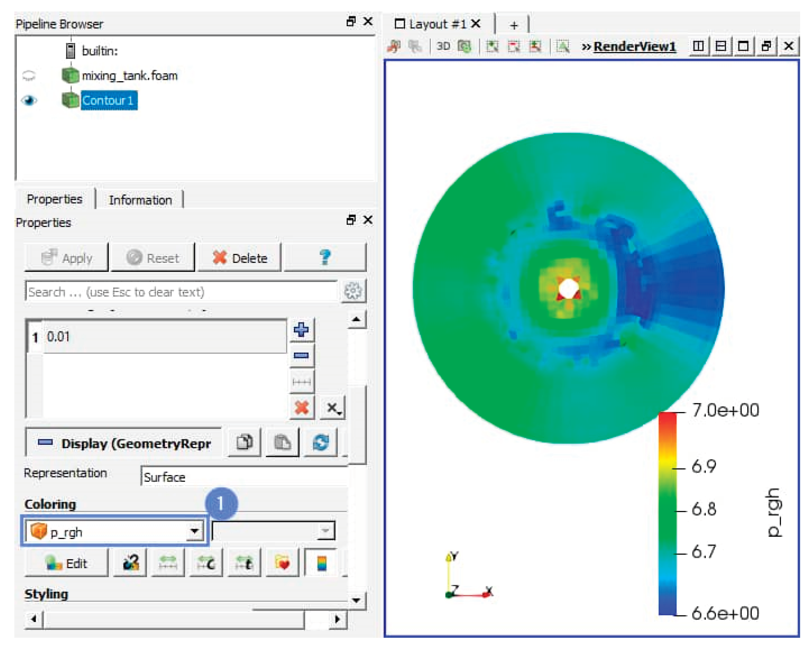The image size is (812, 655).
Task: Remove all contour values with red X
Action: 301,408
